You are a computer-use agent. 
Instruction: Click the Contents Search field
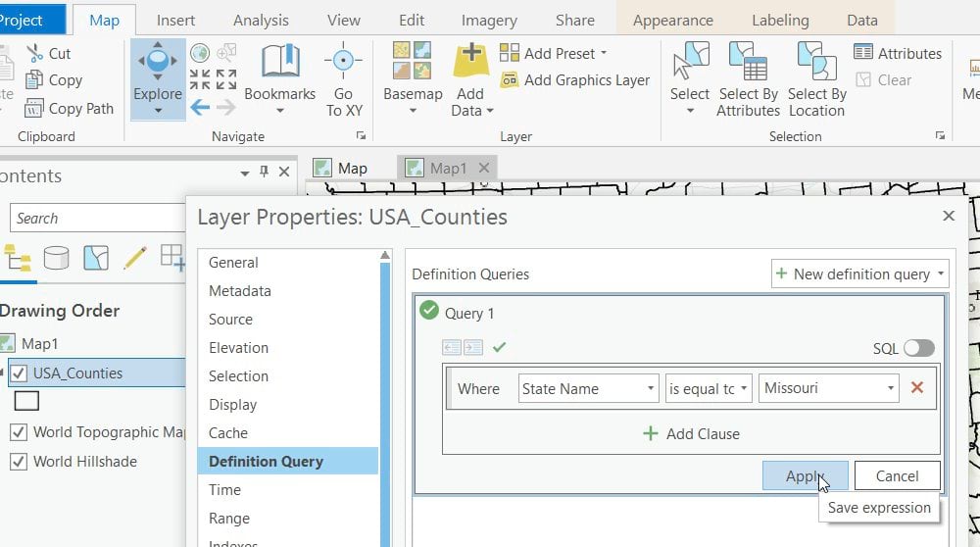[x=97, y=218]
